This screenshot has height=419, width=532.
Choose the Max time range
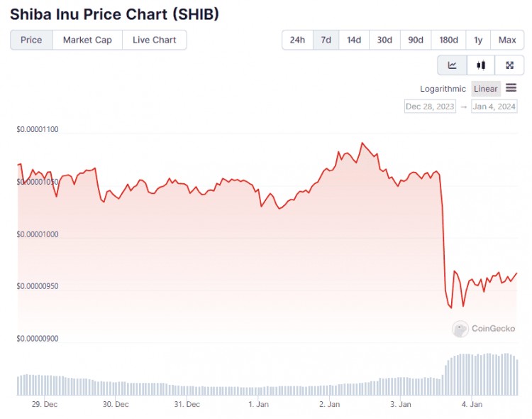[x=507, y=40]
